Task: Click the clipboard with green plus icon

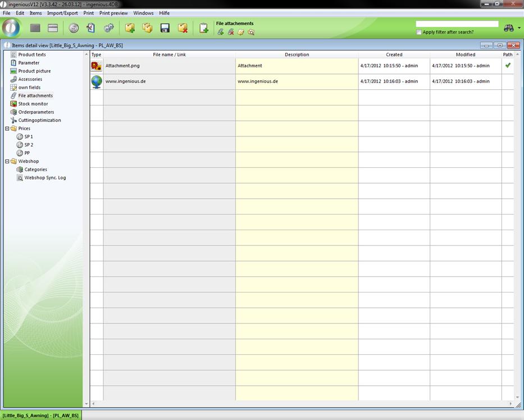Action: click(204, 28)
